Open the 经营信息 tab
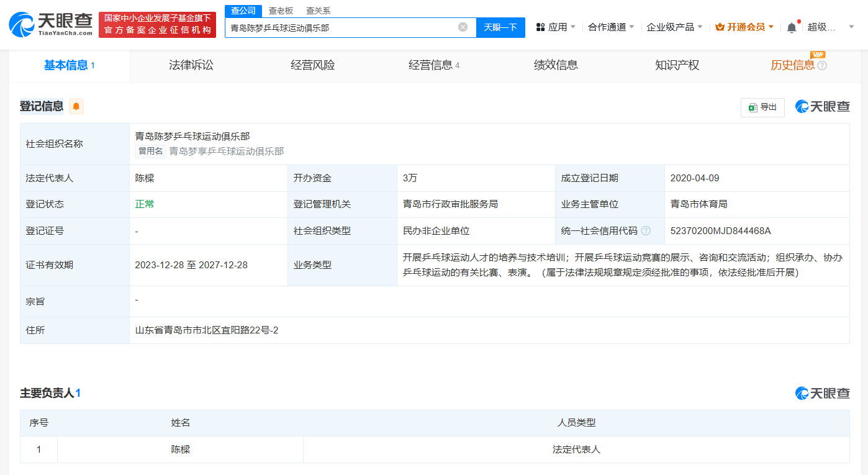The height and width of the screenshot is (475, 868). pyautogui.click(x=430, y=65)
